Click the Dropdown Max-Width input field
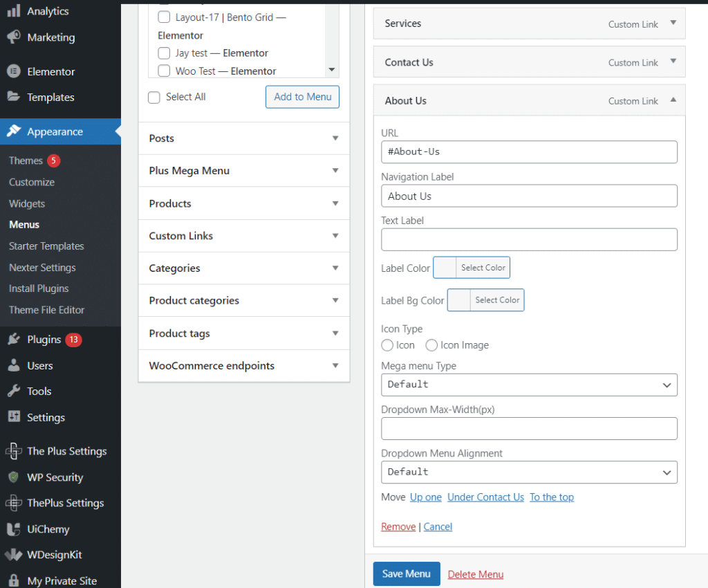The image size is (708, 588). (529, 429)
